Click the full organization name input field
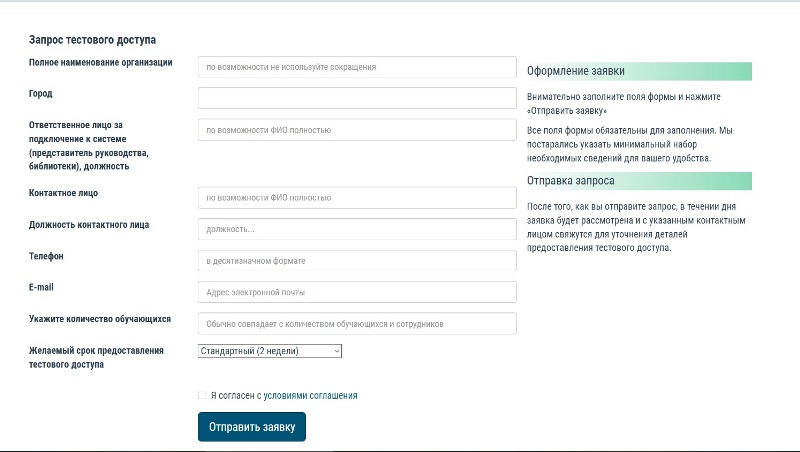Screen dimensions: 800x452 [357, 67]
